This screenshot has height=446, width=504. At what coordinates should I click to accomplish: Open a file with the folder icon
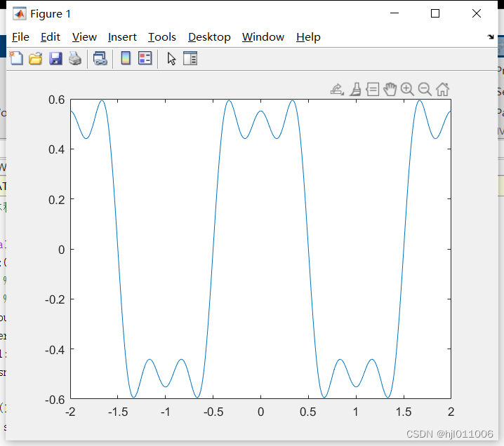(35, 59)
